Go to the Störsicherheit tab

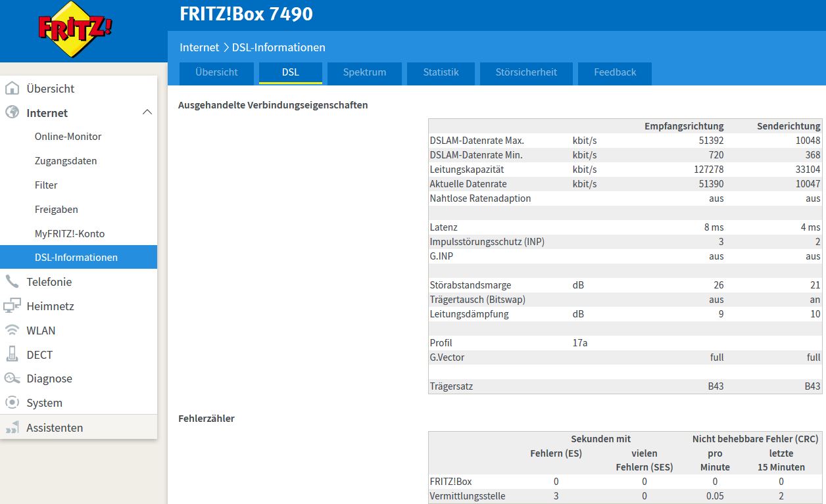click(x=526, y=72)
